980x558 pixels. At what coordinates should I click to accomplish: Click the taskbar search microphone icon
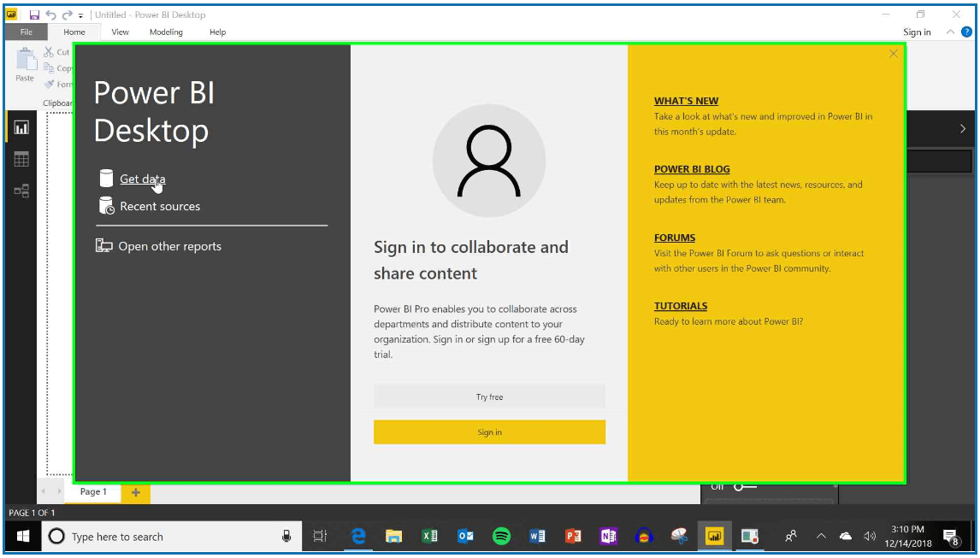click(286, 536)
